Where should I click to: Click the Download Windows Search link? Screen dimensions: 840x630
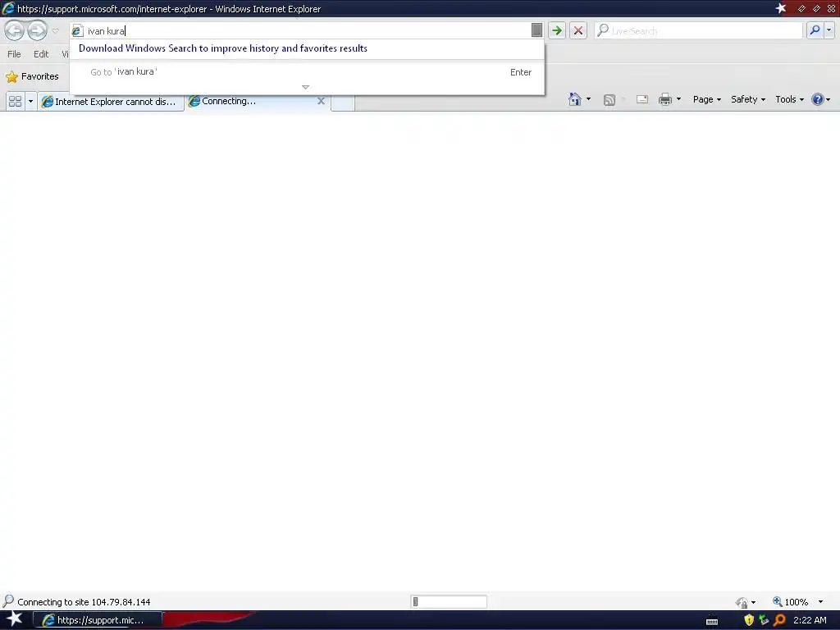pos(223,48)
